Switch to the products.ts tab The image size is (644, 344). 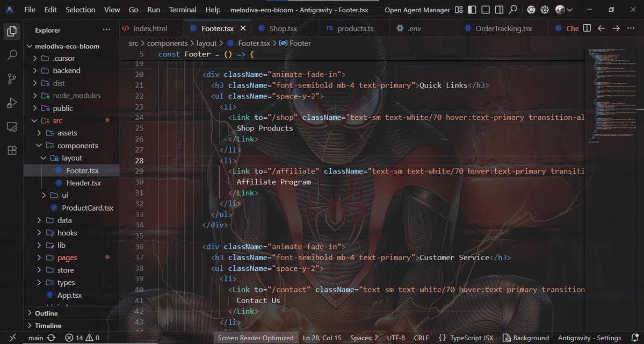355,28
